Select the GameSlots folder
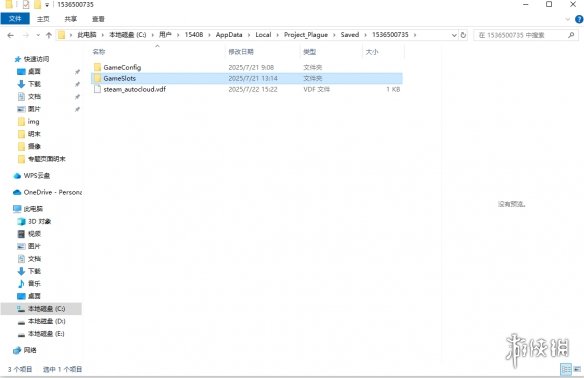Image resolution: width=584 pixels, height=378 pixels. (247, 78)
